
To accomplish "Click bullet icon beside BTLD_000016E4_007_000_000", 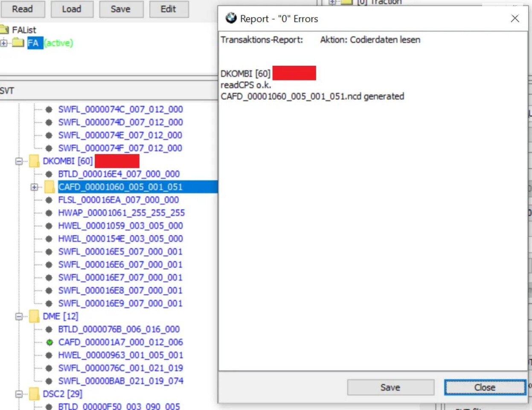I will point(49,174).
